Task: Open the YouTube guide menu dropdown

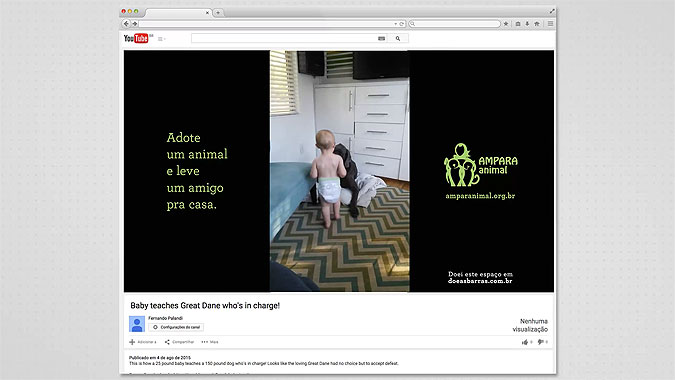Action: pyautogui.click(x=161, y=39)
